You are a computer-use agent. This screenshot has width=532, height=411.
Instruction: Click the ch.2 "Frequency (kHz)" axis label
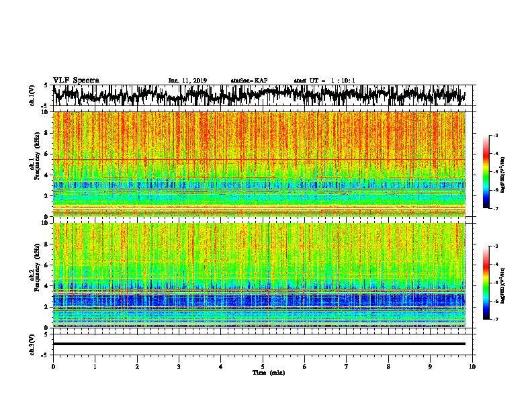tap(37, 267)
